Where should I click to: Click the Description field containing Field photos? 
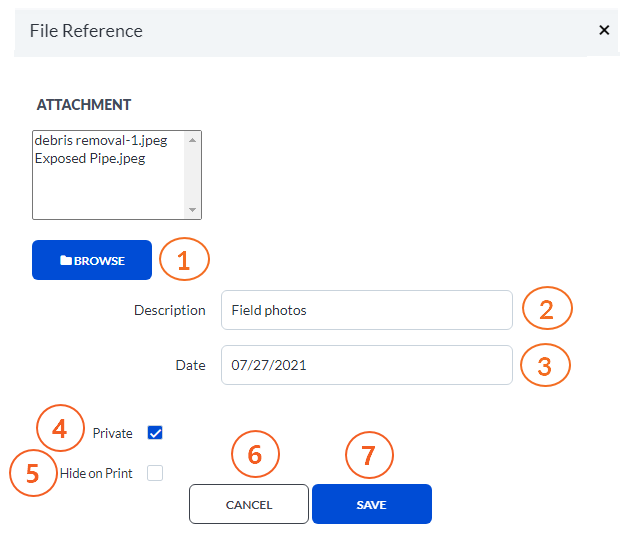pyautogui.click(x=366, y=310)
